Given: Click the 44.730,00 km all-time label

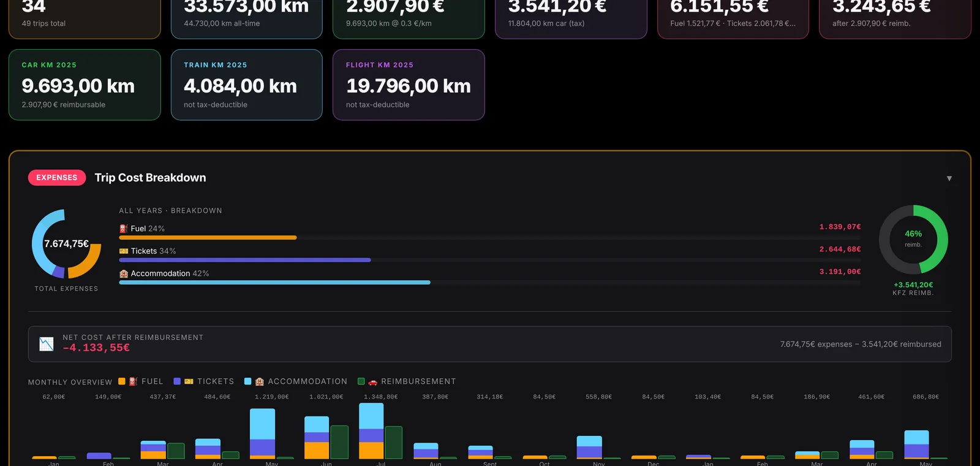Looking at the screenshot, I should (x=222, y=23).
